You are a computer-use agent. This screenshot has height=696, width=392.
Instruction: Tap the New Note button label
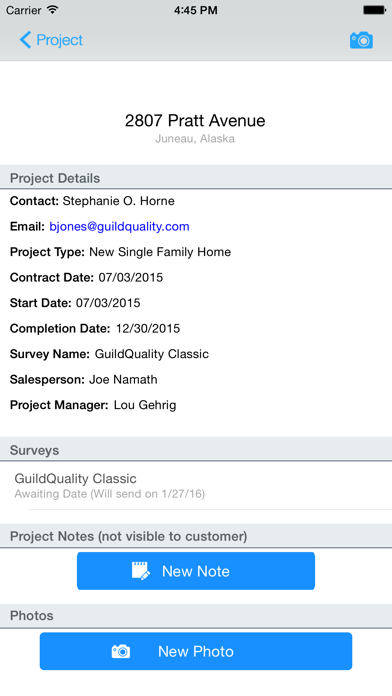point(196,571)
